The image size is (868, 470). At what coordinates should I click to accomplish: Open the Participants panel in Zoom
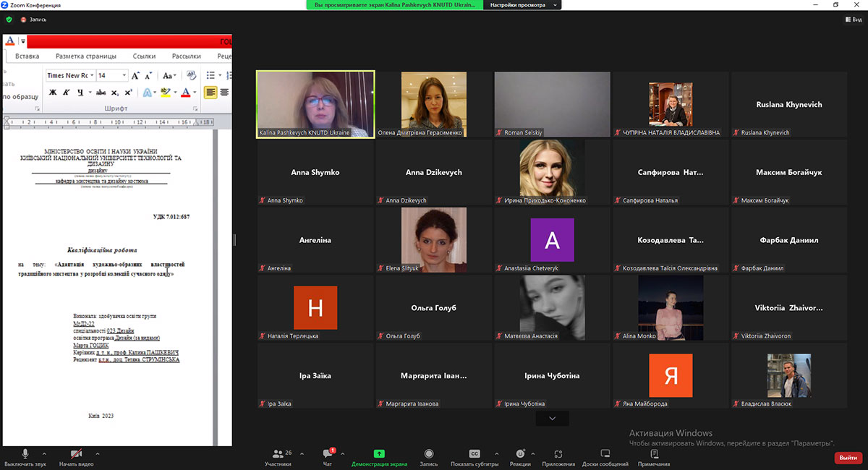click(x=278, y=458)
